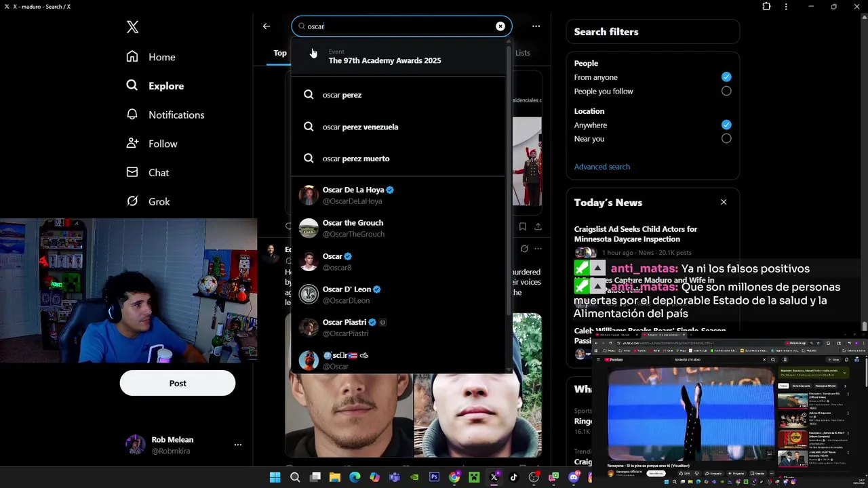Open the Explore section

(155, 86)
